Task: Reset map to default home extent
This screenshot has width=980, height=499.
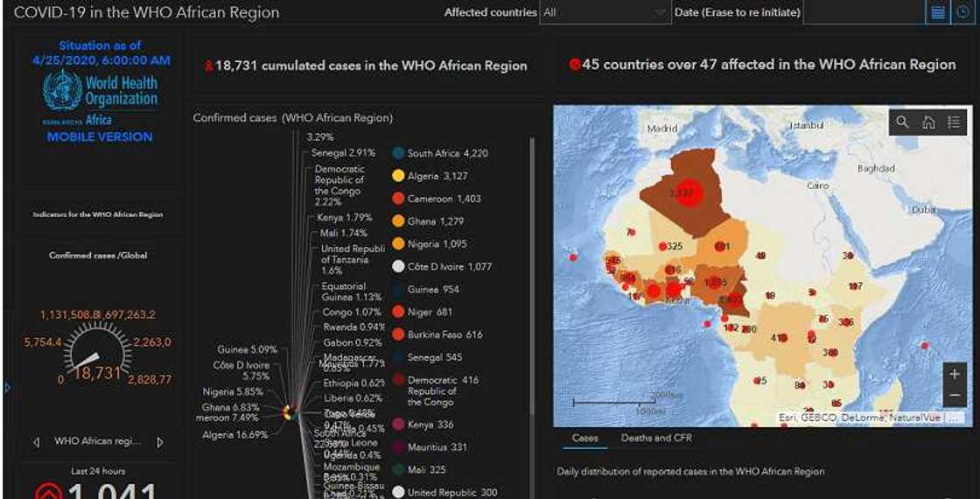Action: (928, 123)
